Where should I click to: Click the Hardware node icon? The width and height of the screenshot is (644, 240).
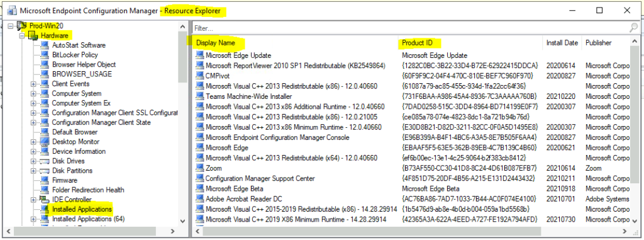pyautogui.click(x=33, y=36)
